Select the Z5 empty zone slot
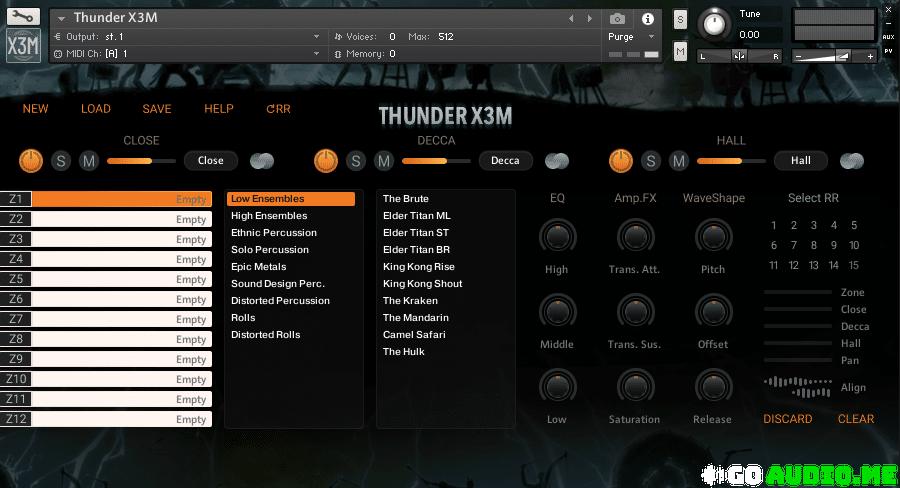Image resolution: width=900 pixels, height=488 pixels. 121,279
